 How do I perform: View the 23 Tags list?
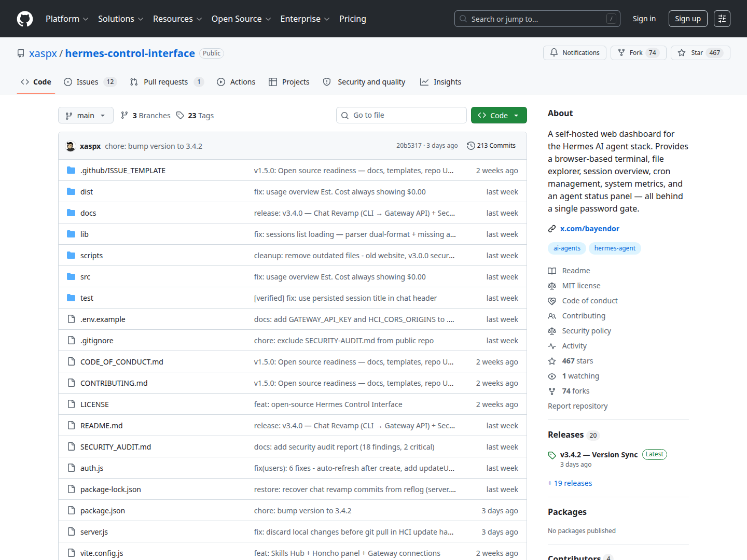(195, 116)
